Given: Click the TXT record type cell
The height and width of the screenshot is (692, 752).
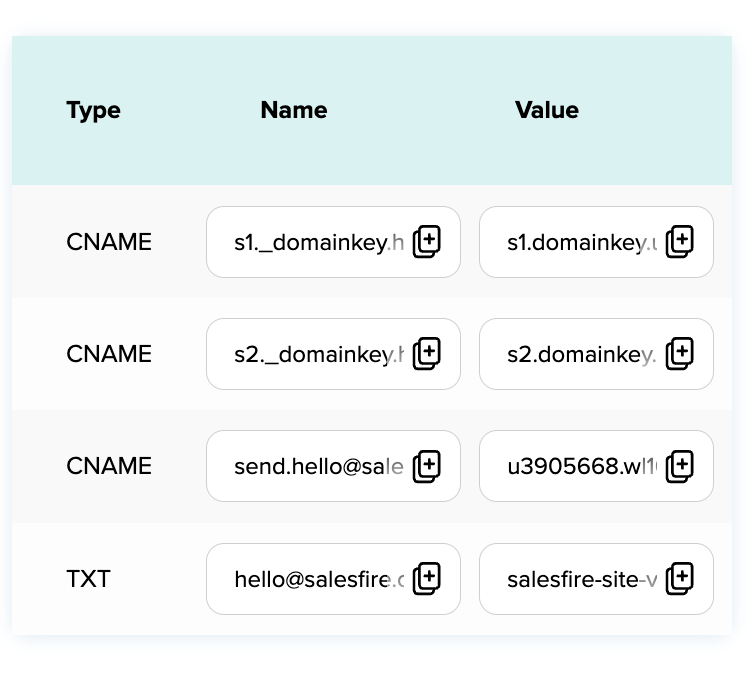Looking at the screenshot, I should [88, 579].
